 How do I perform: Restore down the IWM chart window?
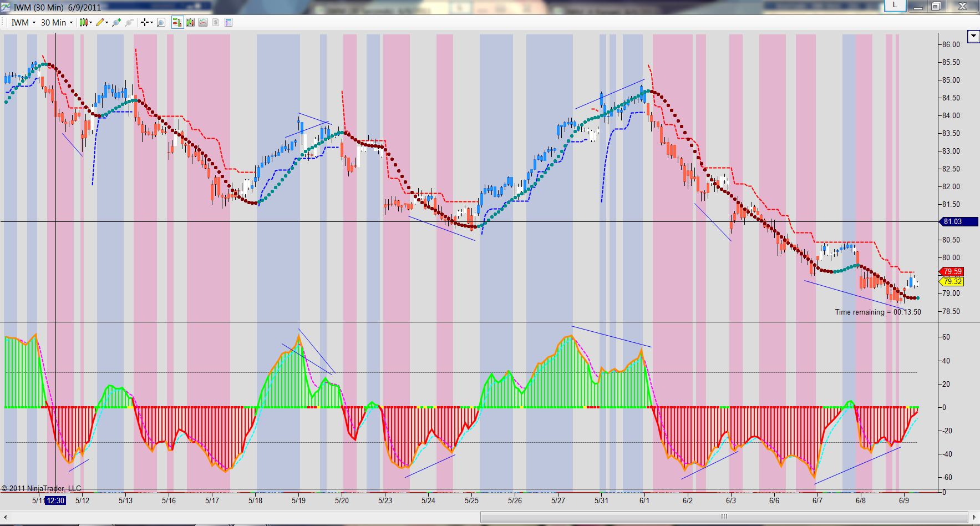[936, 6]
